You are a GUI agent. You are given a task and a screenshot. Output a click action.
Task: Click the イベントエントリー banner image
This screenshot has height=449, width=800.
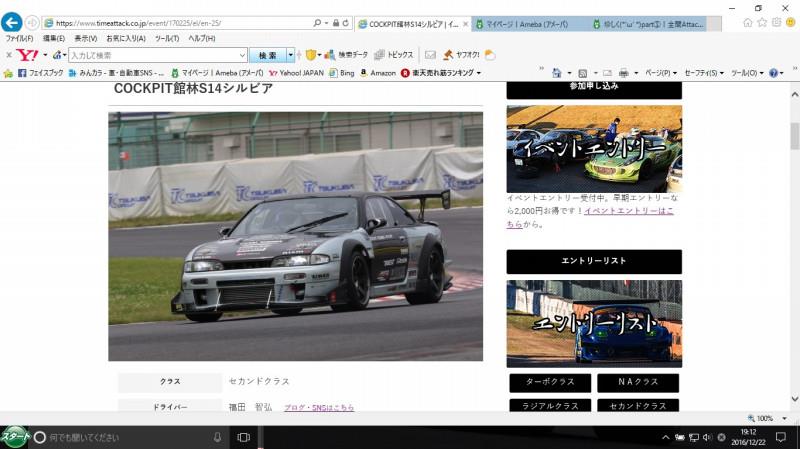[594, 149]
